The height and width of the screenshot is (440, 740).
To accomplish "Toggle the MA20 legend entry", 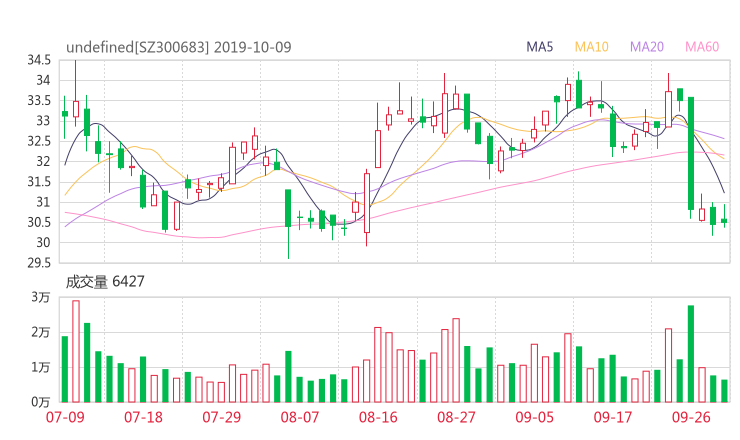I will pyautogui.click(x=647, y=47).
